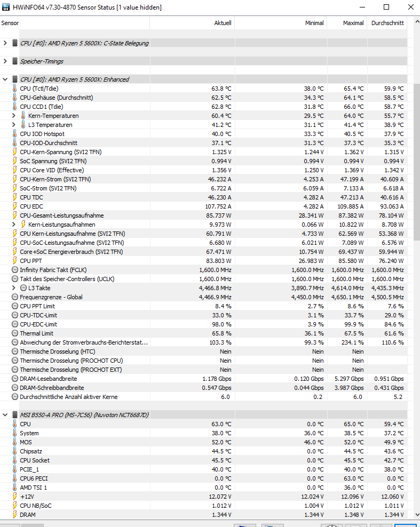The height and width of the screenshot is (527, 420).
Task: Click the vertical scrollbar thumb
Action: [x=417, y=162]
